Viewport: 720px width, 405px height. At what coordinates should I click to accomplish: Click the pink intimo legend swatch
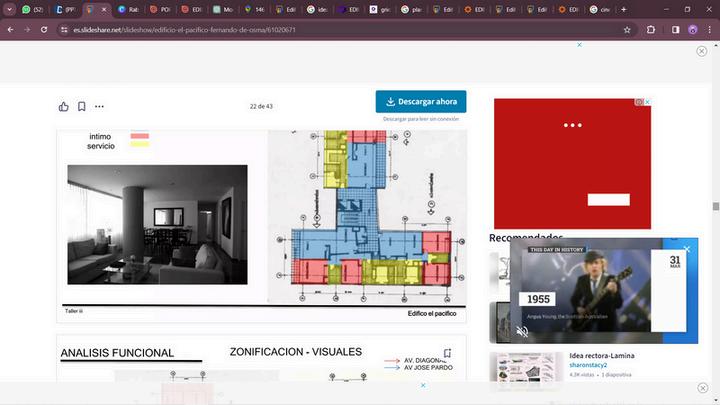[140, 136]
